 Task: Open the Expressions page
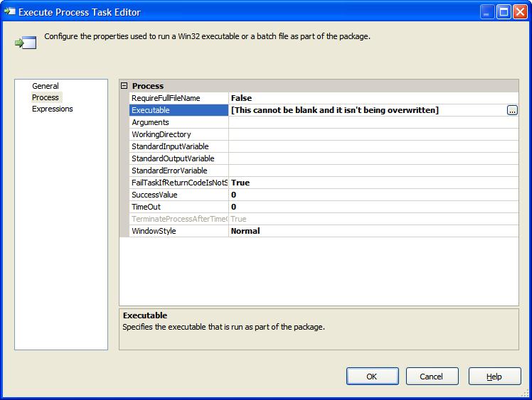pyautogui.click(x=52, y=109)
